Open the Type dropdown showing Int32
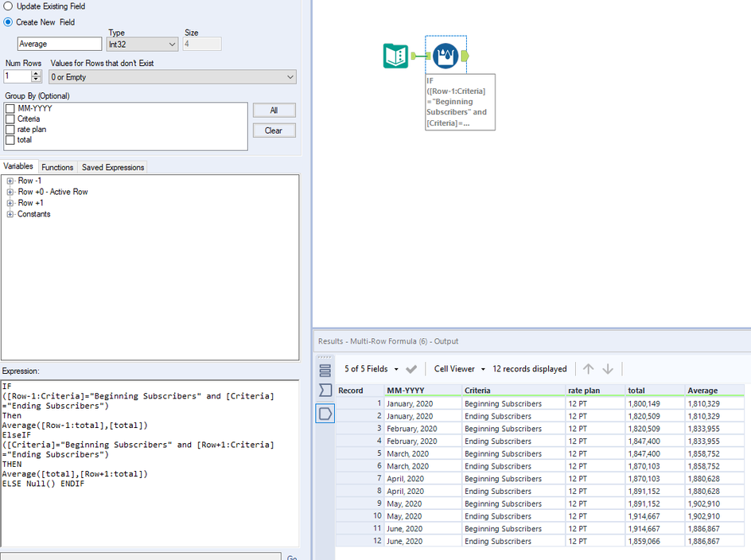Viewport: 751px width, 560px height. pyautogui.click(x=142, y=44)
